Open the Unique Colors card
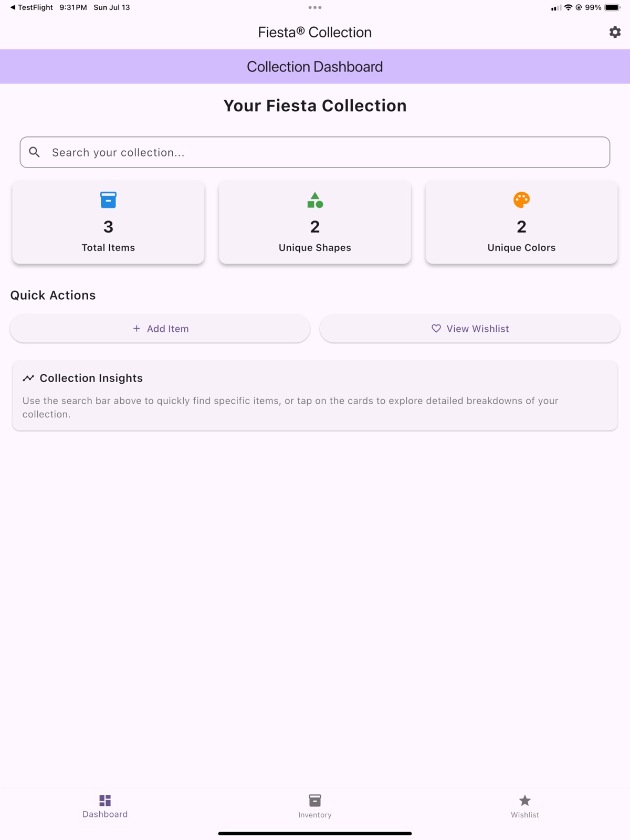630x840 pixels. [x=521, y=222]
